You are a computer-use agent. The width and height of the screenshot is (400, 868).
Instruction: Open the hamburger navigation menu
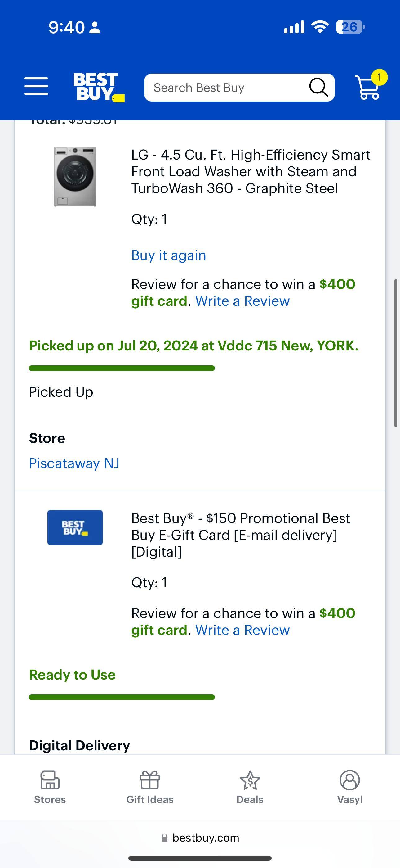[x=36, y=87]
